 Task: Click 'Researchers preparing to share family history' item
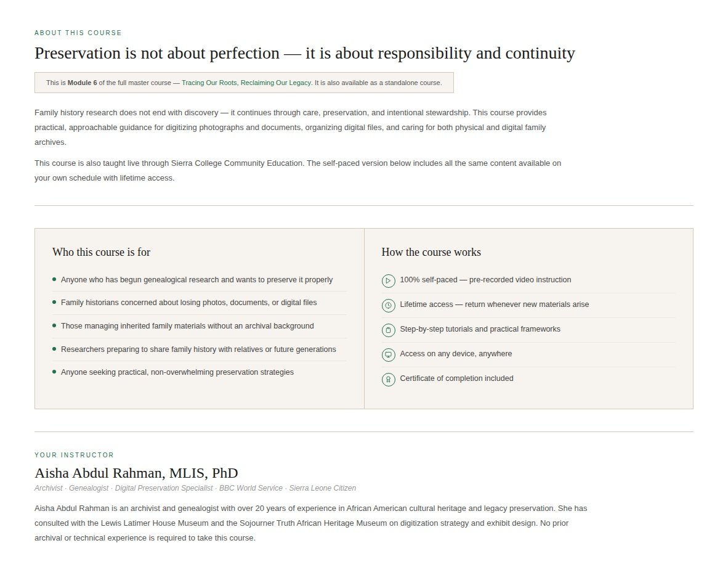(x=198, y=349)
